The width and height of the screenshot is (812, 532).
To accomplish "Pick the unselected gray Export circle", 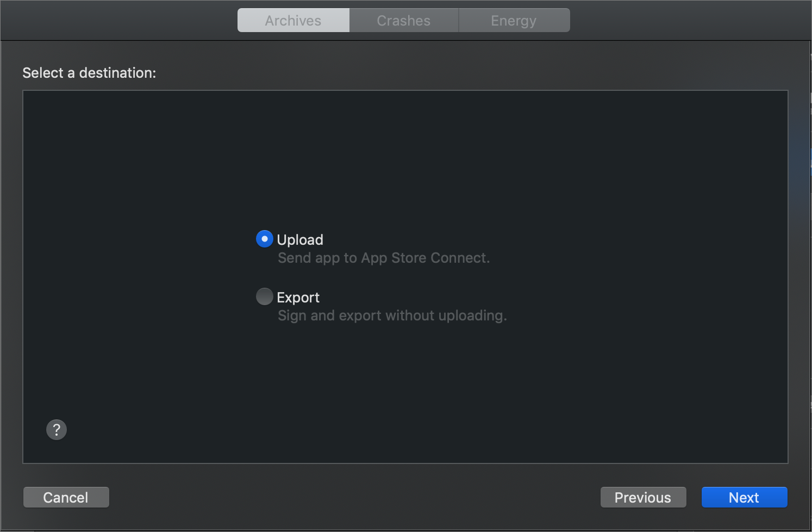I will (x=265, y=296).
